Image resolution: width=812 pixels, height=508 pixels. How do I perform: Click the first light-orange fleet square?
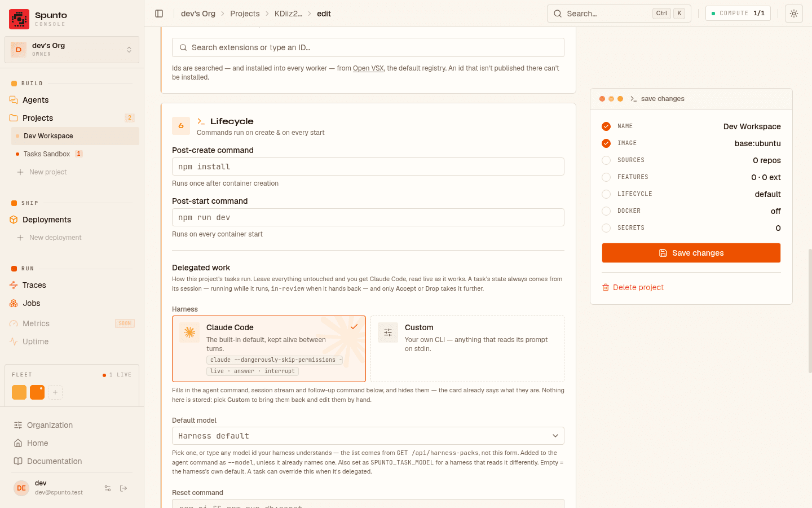[x=19, y=392]
